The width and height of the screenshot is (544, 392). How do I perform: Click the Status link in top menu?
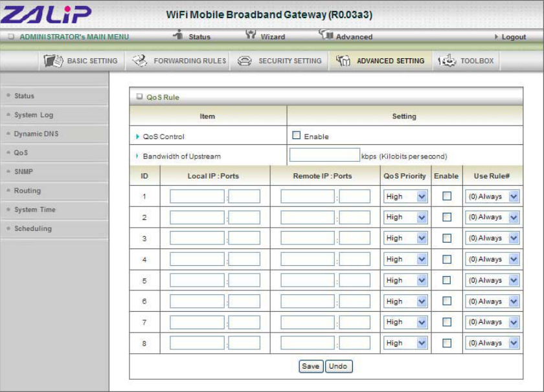click(x=199, y=37)
